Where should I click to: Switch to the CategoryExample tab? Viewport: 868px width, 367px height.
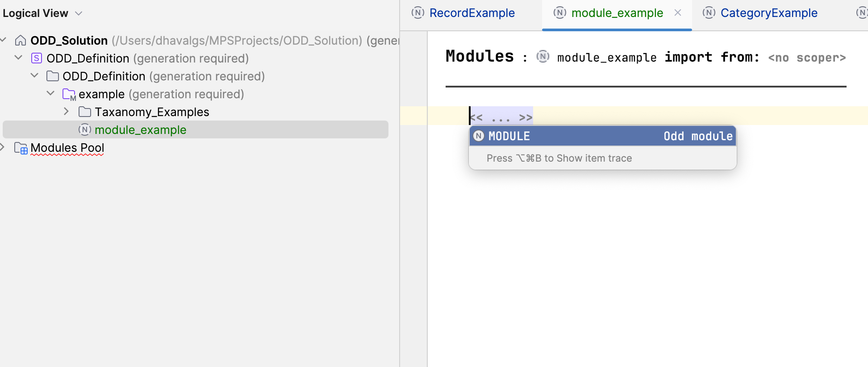(x=769, y=13)
